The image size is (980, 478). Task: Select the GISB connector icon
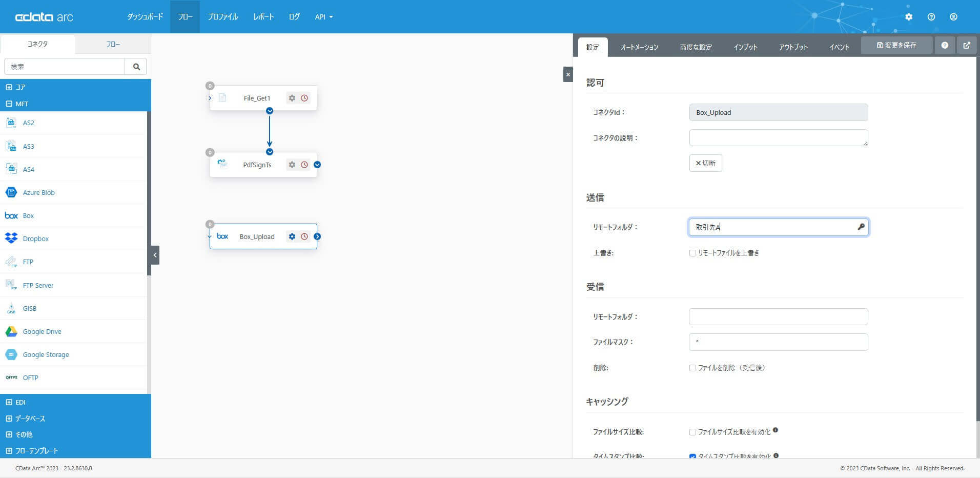[x=11, y=308]
